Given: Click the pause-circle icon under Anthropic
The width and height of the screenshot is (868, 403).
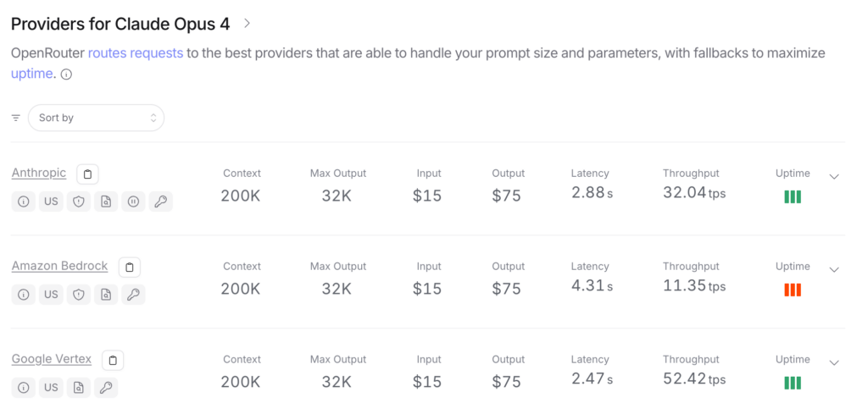Looking at the screenshot, I should click(x=133, y=201).
